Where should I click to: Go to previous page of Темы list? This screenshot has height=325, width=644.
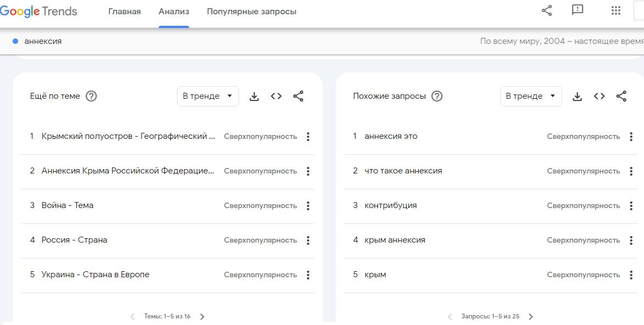[x=132, y=316]
